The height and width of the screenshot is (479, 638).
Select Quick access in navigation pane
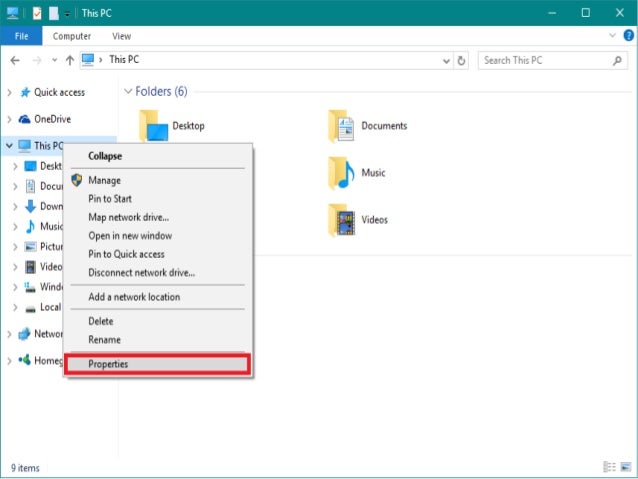[x=59, y=92]
